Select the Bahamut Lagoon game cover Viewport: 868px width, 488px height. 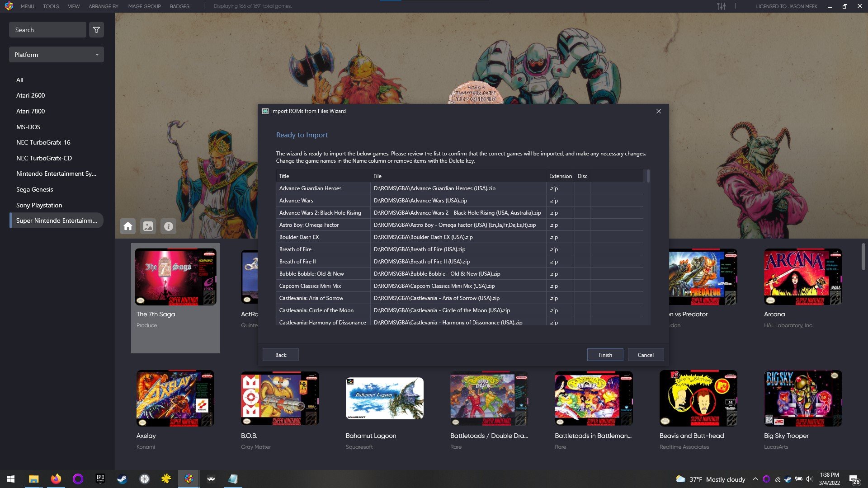pos(385,399)
